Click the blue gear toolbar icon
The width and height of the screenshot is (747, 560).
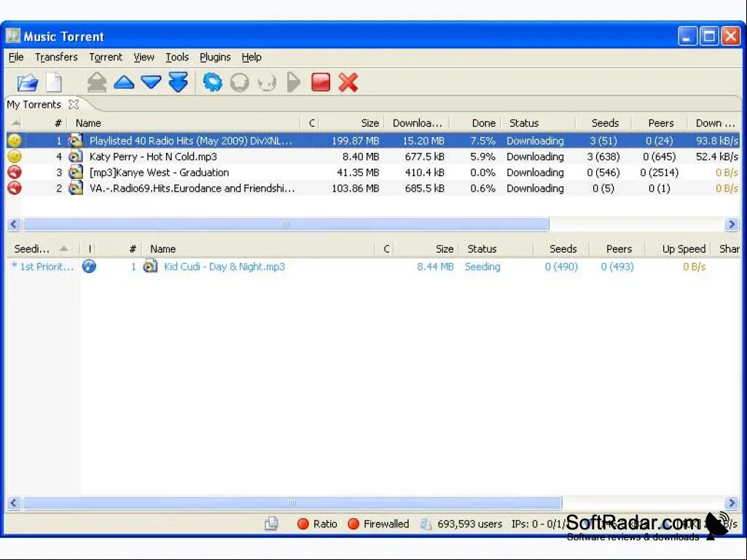tap(213, 82)
